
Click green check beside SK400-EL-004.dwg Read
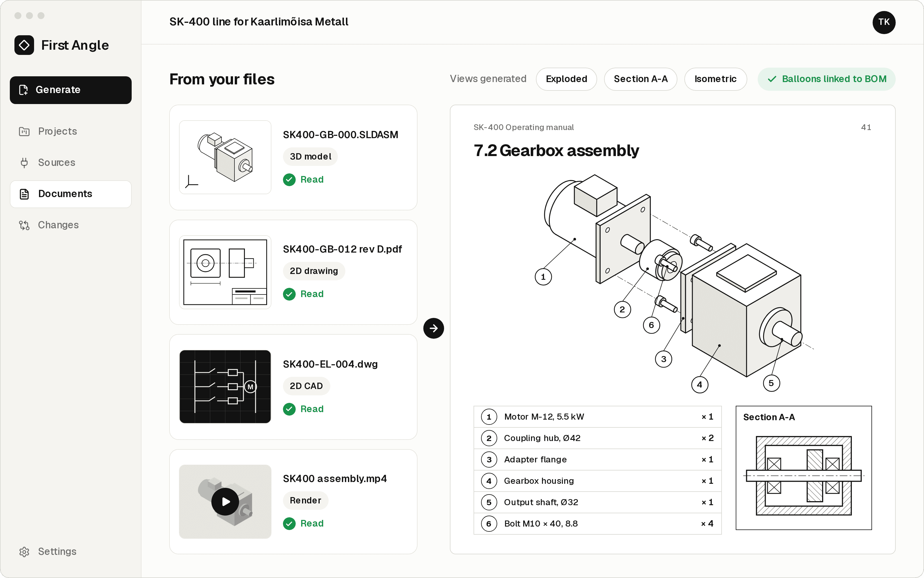289,409
